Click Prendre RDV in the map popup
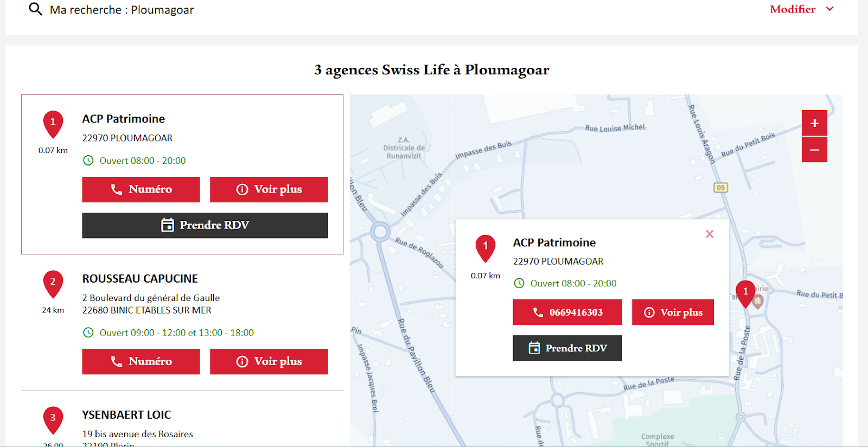Viewport: 868px width, 447px height. pyautogui.click(x=567, y=348)
